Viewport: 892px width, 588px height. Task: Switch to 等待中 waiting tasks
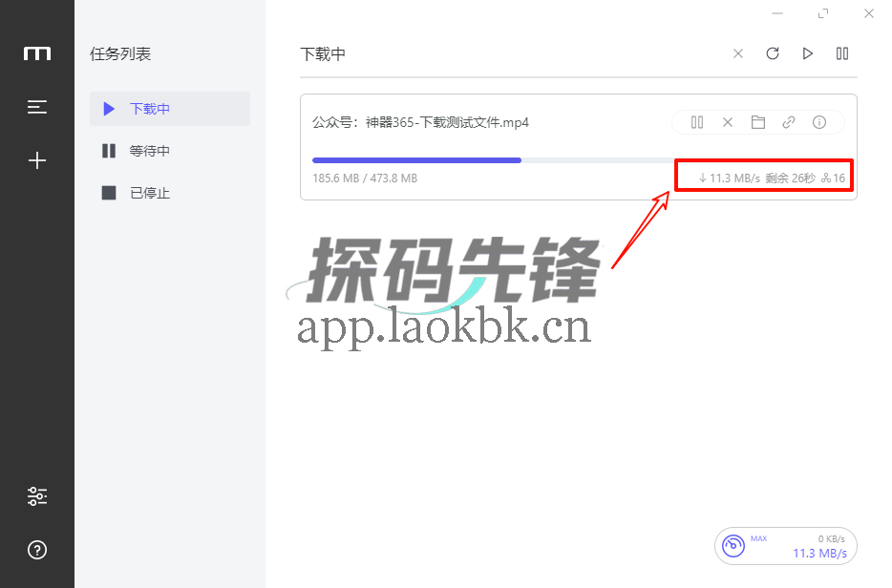(x=170, y=151)
